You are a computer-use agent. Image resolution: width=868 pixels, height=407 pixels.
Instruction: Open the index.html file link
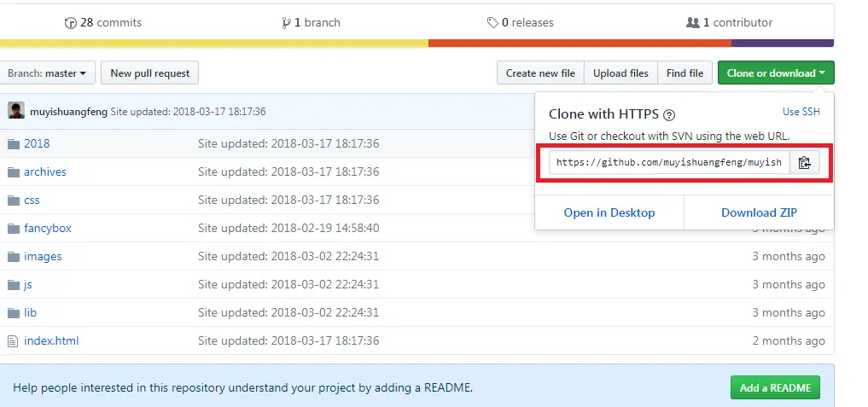point(51,341)
